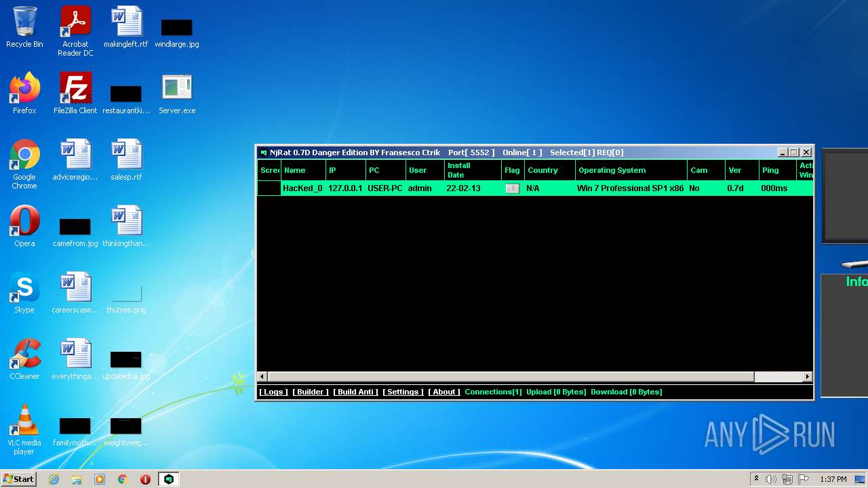Select the Server.exe desktop file
Viewport: 868px width, 488px height.
click(x=177, y=94)
